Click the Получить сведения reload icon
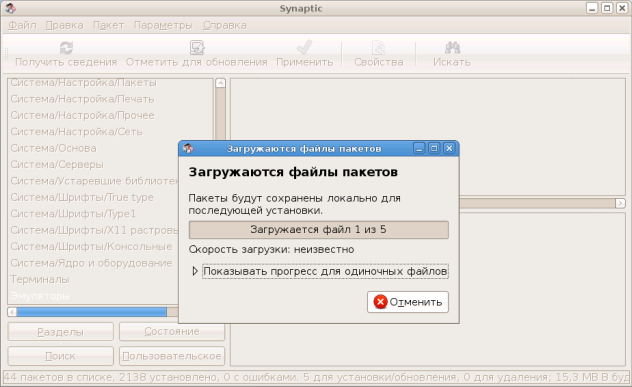 tap(66, 48)
